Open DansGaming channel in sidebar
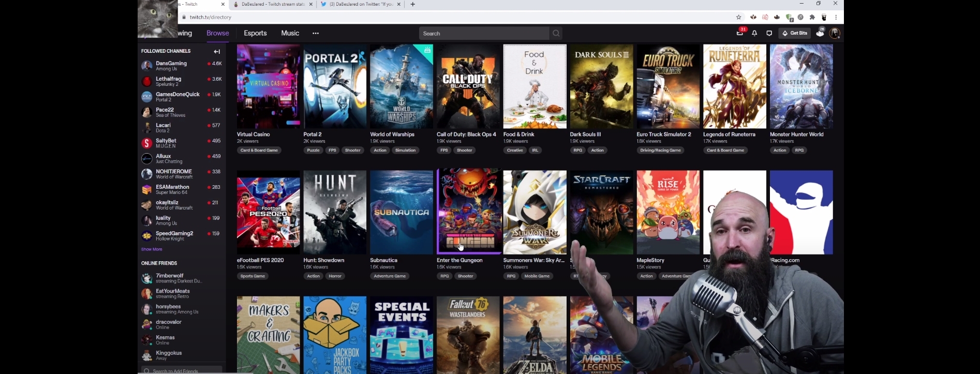Viewport: 980px width, 374px height. tap(182, 66)
